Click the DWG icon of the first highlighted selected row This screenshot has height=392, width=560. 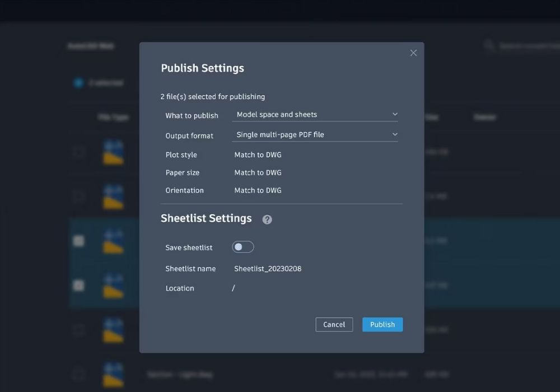(113, 240)
